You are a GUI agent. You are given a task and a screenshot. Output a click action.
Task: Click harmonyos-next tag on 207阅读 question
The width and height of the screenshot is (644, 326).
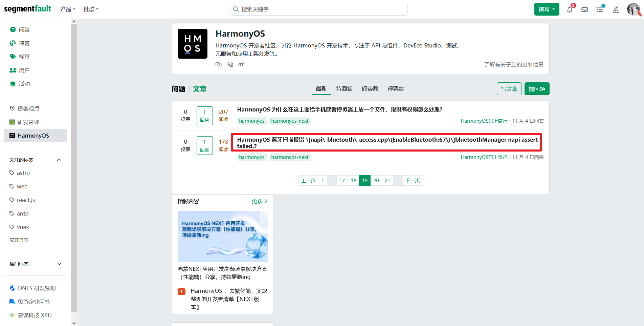[290, 121]
